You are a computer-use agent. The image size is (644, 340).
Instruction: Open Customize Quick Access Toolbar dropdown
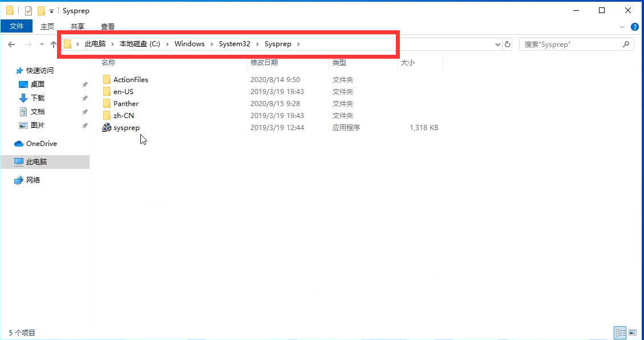(x=51, y=11)
